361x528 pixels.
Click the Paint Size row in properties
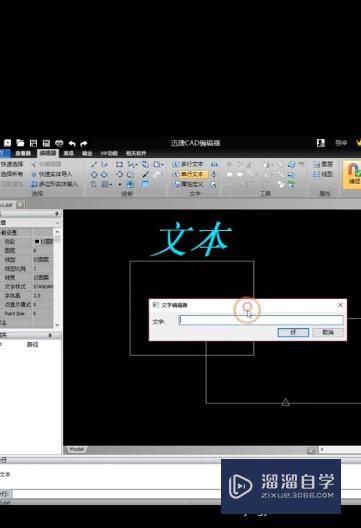27,314
